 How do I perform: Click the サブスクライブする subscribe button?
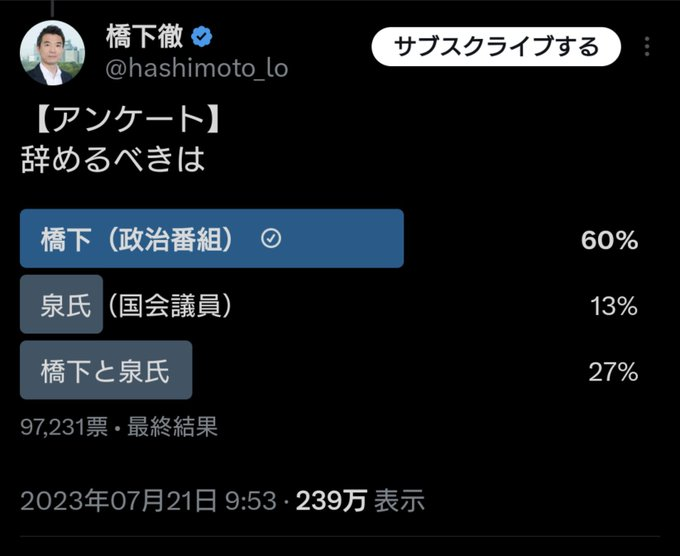tap(495, 46)
